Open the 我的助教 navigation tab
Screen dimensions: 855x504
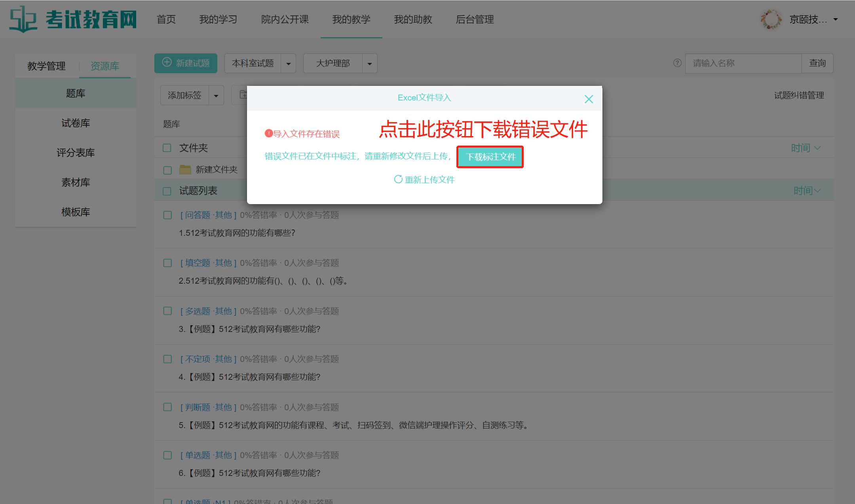(413, 19)
